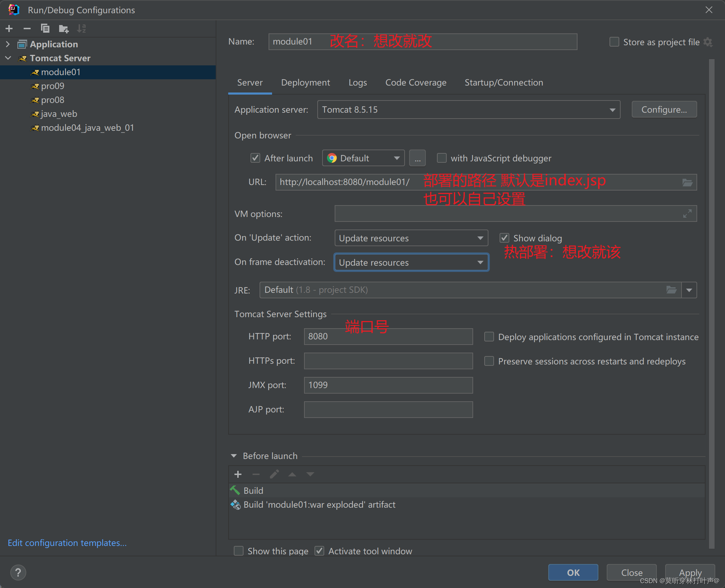Click the Configure... button
Image resolution: width=725 pixels, height=588 pixels.
[x=664, y=110]
